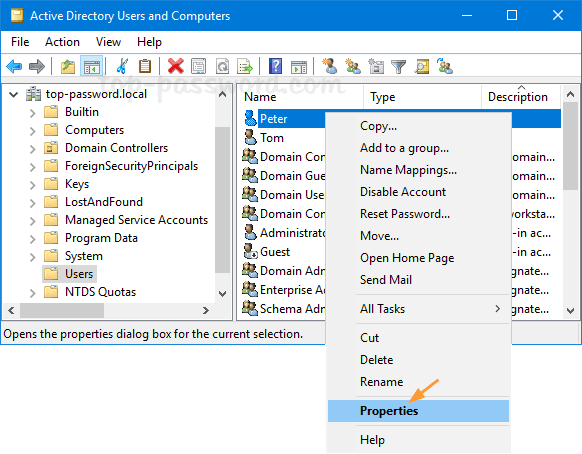Click the Administrator user icon
The height and width of the screenshot is (454, 582).
tap(250, 232)
